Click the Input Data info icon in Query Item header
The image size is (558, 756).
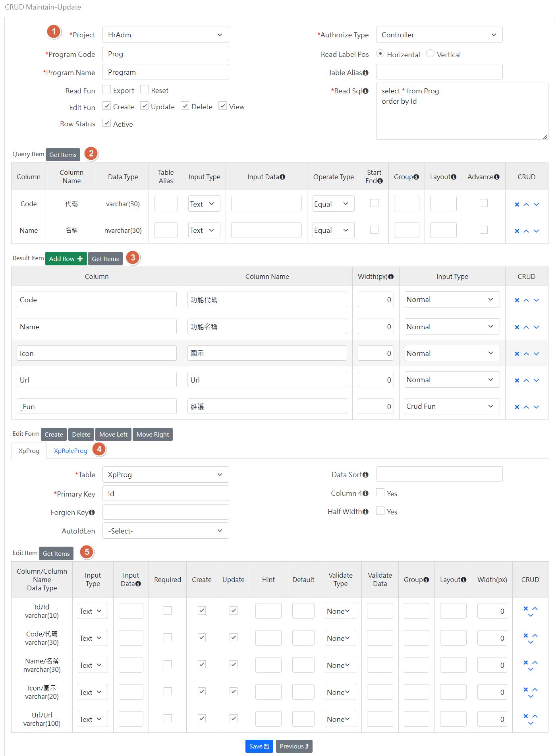click(x=282, y=177)
